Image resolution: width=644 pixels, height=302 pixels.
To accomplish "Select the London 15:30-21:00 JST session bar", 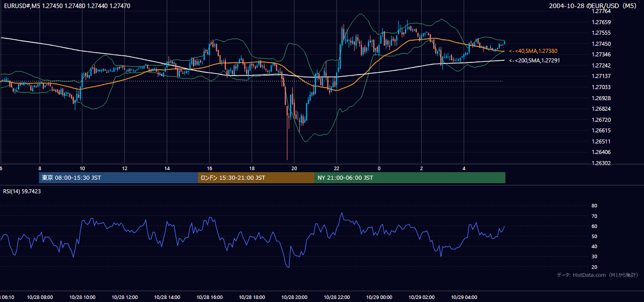I will click(x=256, y=178).
